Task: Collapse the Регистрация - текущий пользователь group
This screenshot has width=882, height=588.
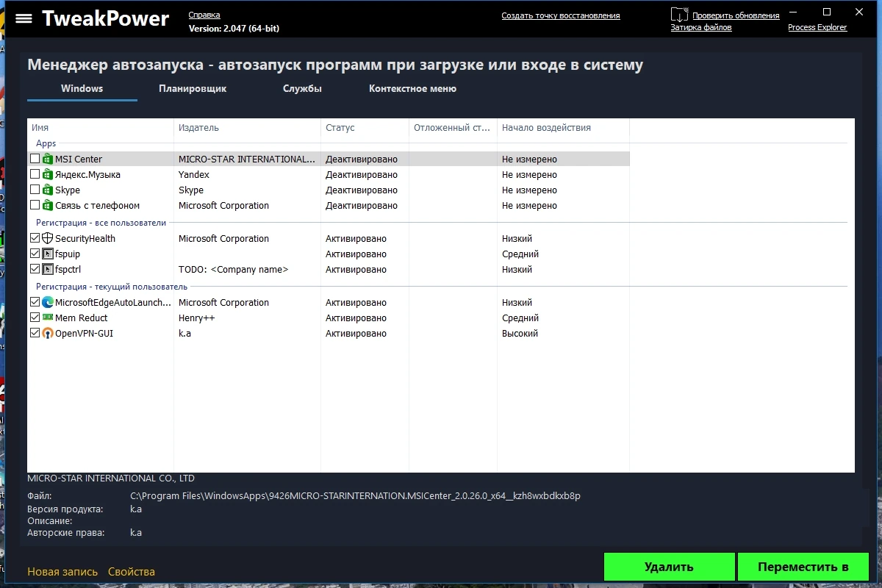Action: [112, 286]
